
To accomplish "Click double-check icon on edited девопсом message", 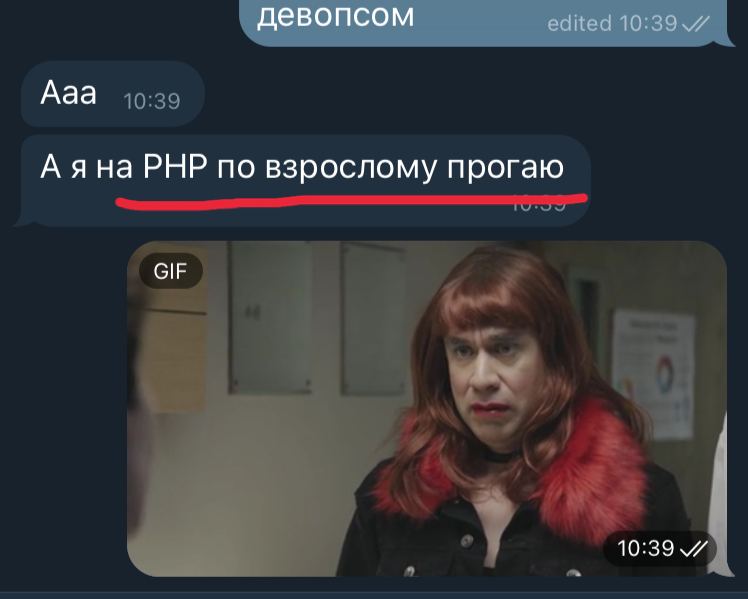I will coord(696,23).
